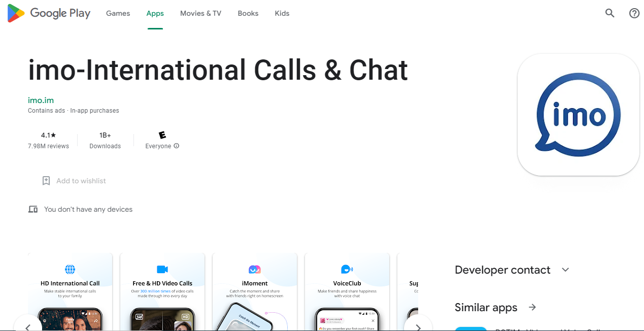Click the Everyone rating info icon

coord(177,146)
